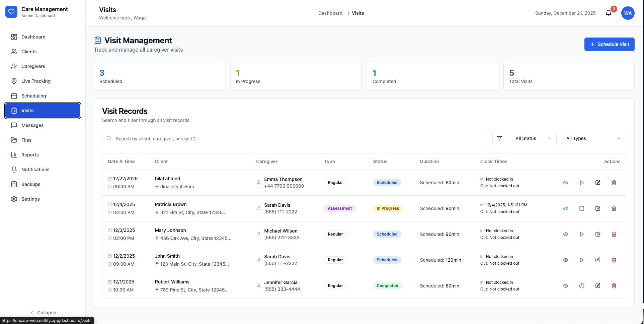Start Mary Johnson's scheduled visit
Image resolution: width=644 pixels, height=324 pixels.
(582, 234)
